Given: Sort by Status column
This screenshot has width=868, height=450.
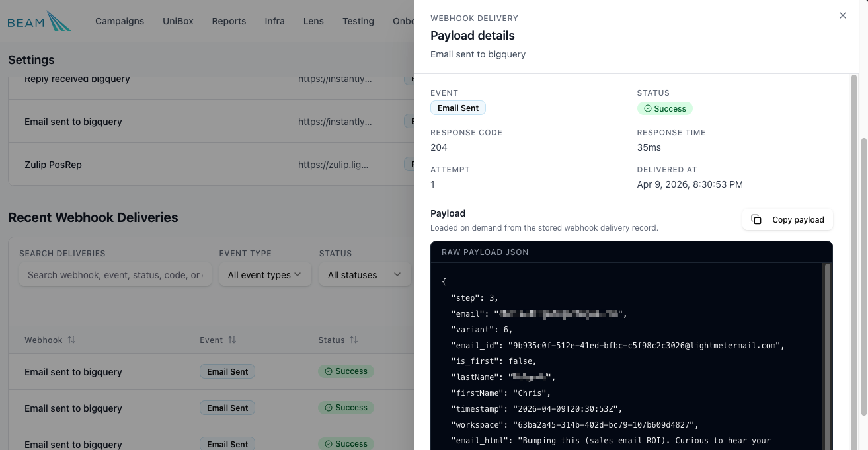Looking at the screenshot, I should tap(338, 340).
